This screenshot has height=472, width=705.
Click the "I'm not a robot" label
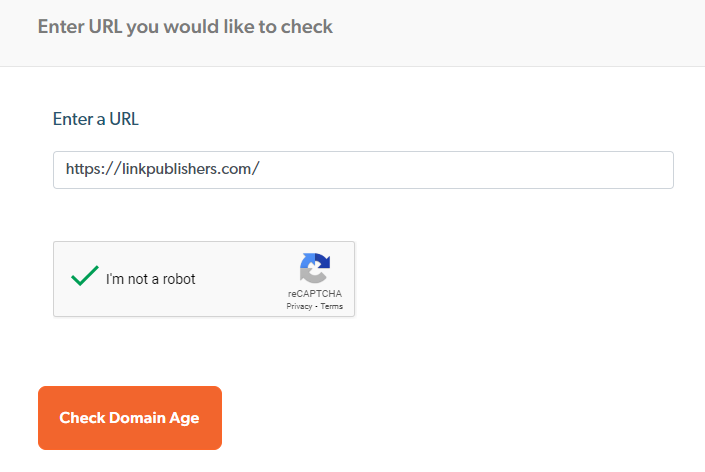pyautogui.click(x=150, y=279)
